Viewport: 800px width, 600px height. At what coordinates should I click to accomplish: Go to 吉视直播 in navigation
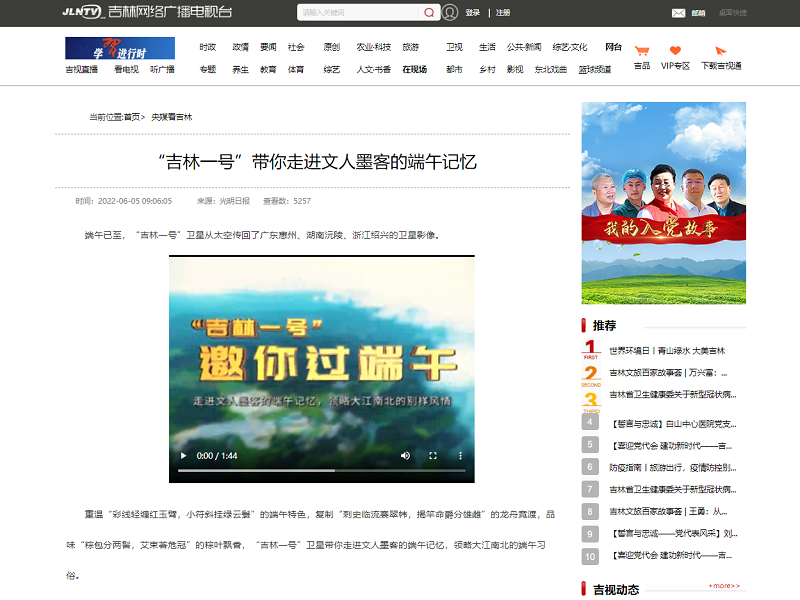[x=81, y=69]
